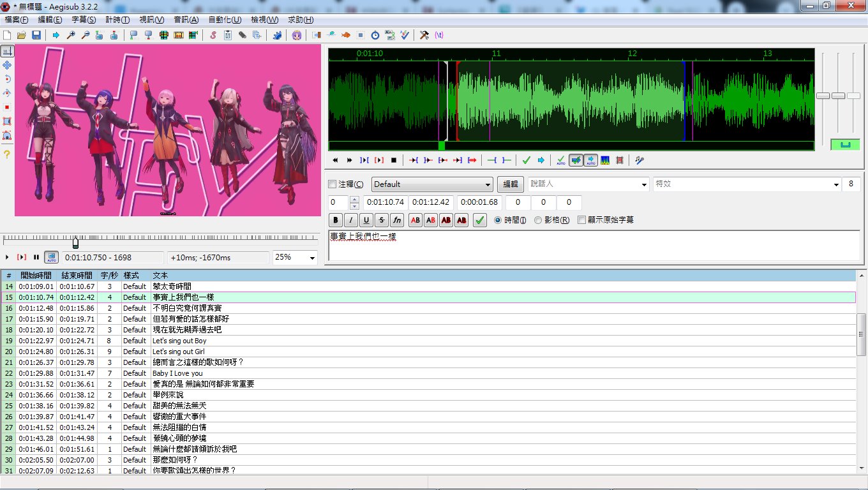Select subtitle row 21 總而言之這樣的歌如何呀？
868x490 pixels.
point(428,362)
